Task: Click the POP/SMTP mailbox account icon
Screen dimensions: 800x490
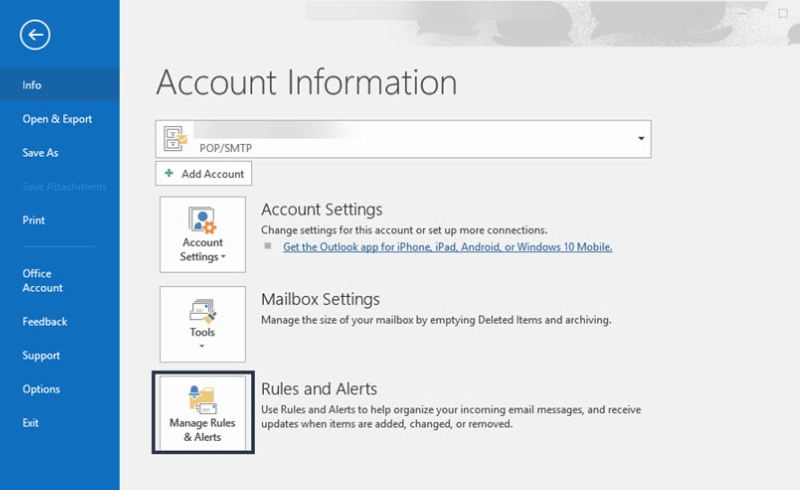Action: point(175,139)
